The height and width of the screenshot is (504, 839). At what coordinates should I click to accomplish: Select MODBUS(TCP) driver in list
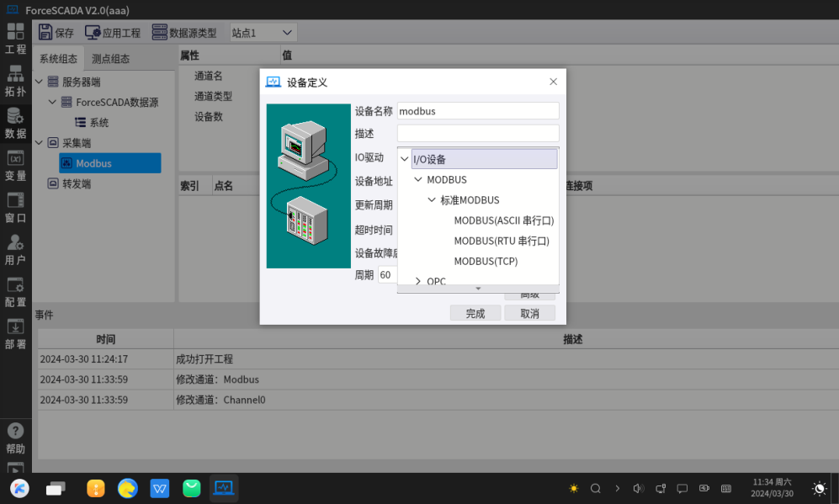(x=486, y=261)
